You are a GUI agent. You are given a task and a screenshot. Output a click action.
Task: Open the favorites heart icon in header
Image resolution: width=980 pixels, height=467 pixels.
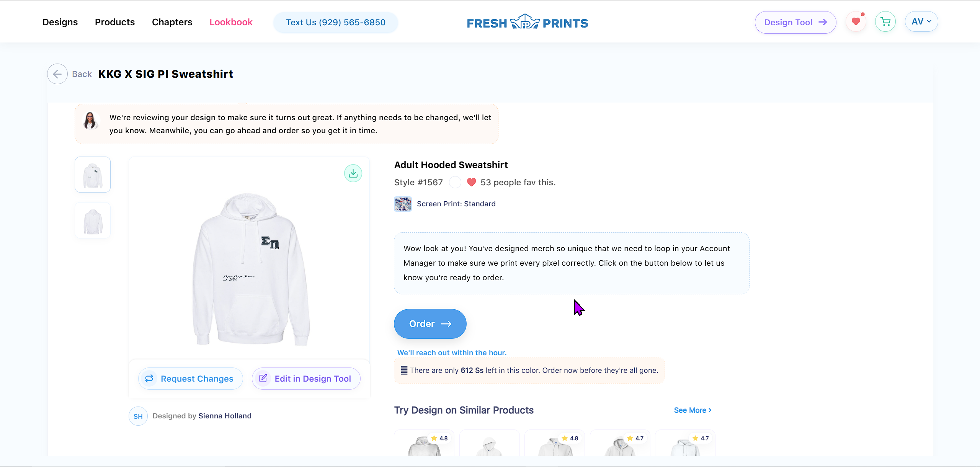point(856,21)
